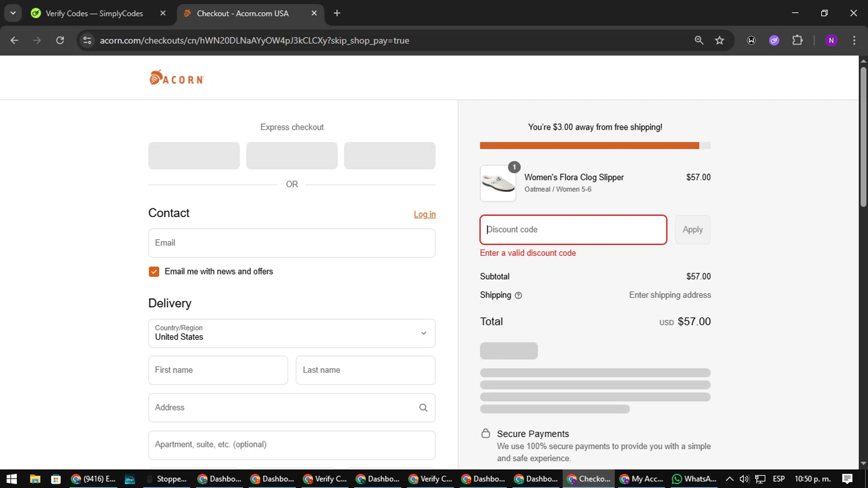
Task: Expand the Country/Region dropdown
Action: coord(292,333)
